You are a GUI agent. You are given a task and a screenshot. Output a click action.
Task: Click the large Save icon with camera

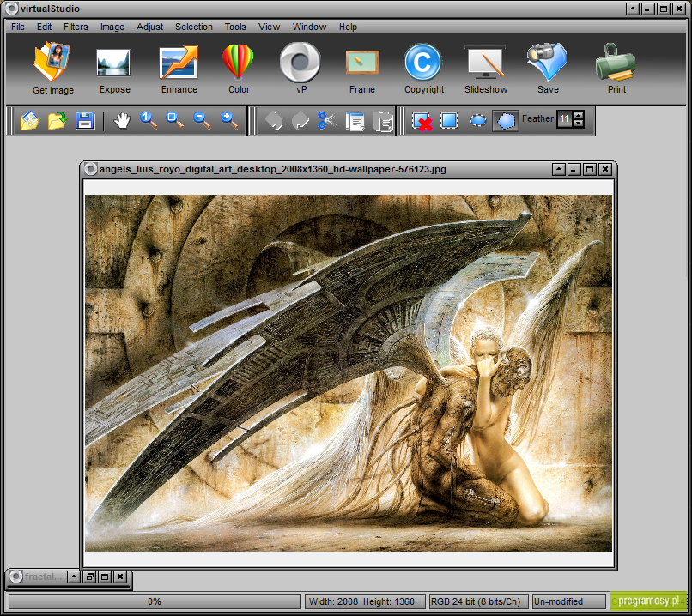coord(547,68)
